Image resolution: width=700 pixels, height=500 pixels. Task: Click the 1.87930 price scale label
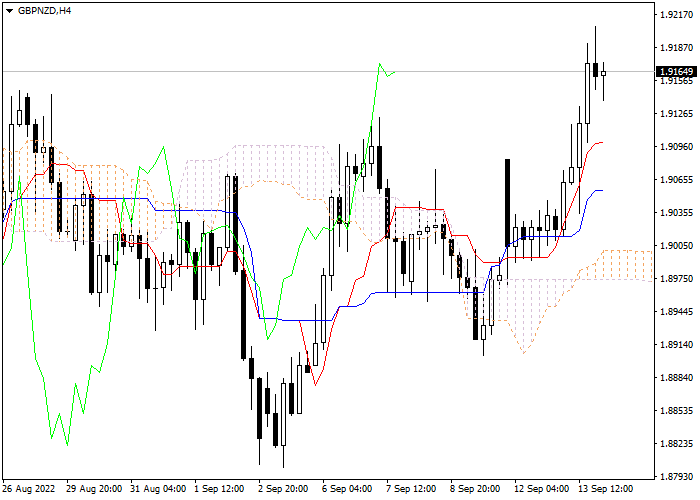pyautogui.click(x=676, y=477)
